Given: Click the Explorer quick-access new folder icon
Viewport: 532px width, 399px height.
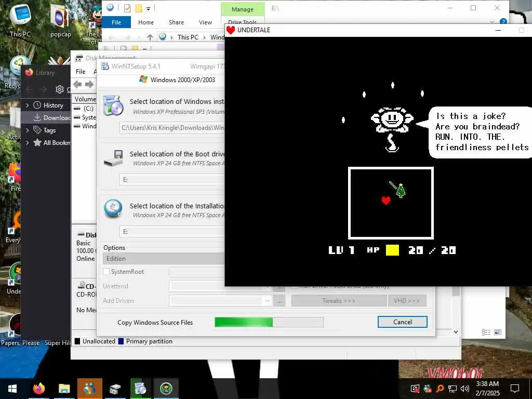Looking at the screenshot, I should click(139, 8).
